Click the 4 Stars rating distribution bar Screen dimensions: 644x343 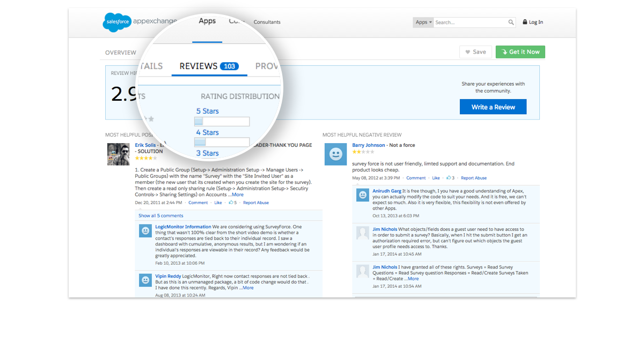click(222, 143)
